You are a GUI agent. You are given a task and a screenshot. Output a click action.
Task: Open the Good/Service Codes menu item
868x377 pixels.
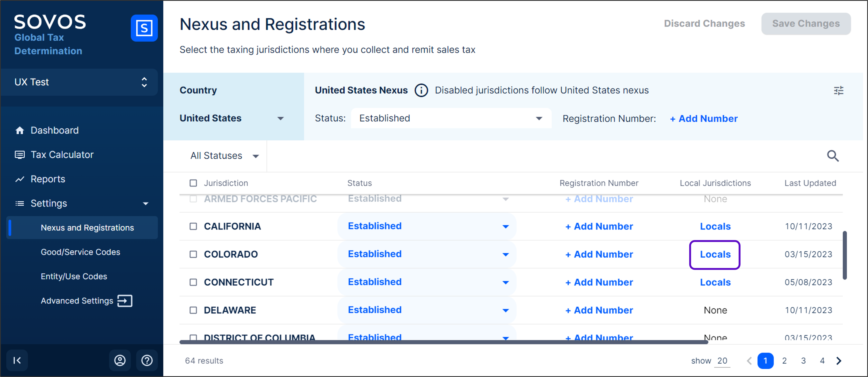tap(80, 252)
